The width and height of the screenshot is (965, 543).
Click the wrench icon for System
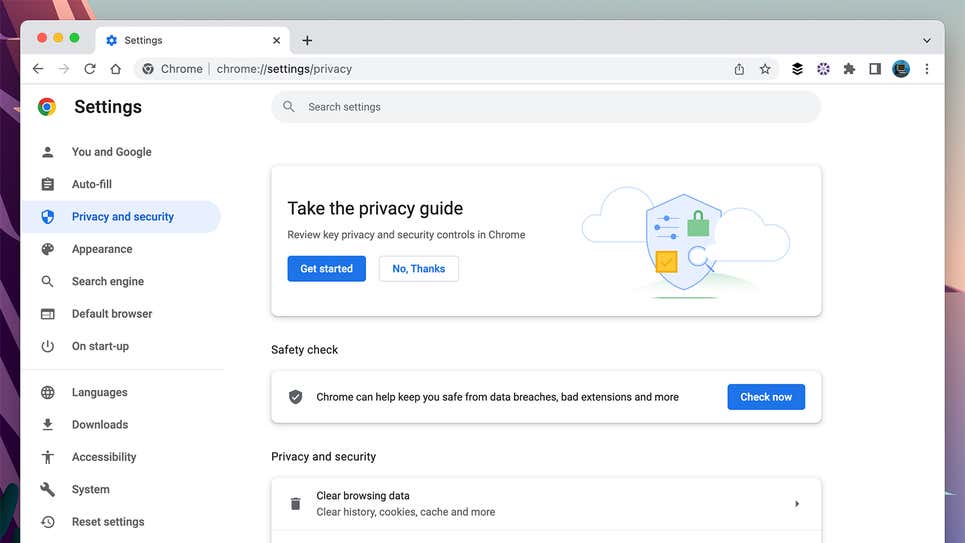[47, 489]
